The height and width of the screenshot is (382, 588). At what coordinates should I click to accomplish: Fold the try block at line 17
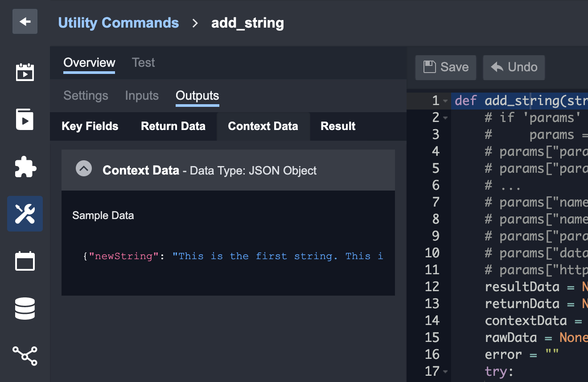click(x=445, y=372)
